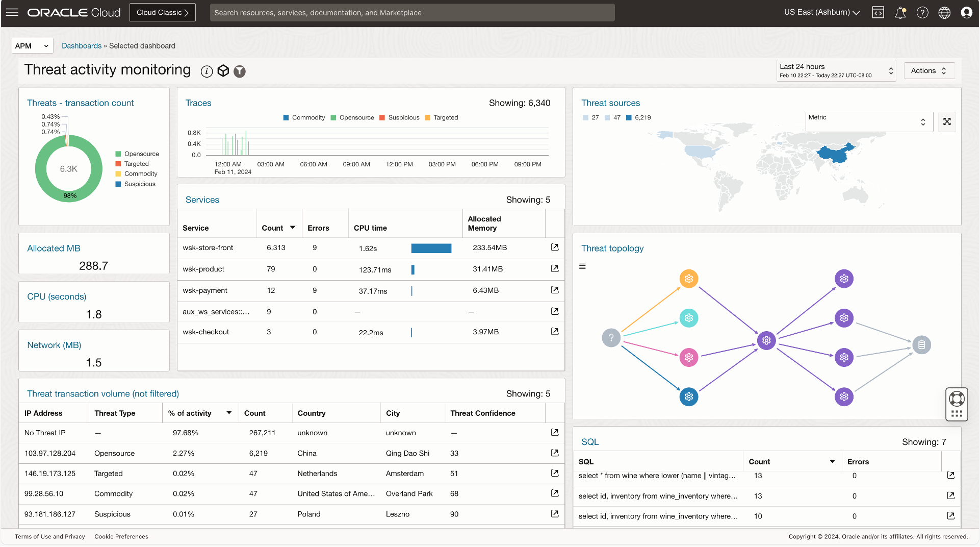Toggle Targeted in donut chart legend
The height and width of the screenshot is (547, 980).
[132, 164]
